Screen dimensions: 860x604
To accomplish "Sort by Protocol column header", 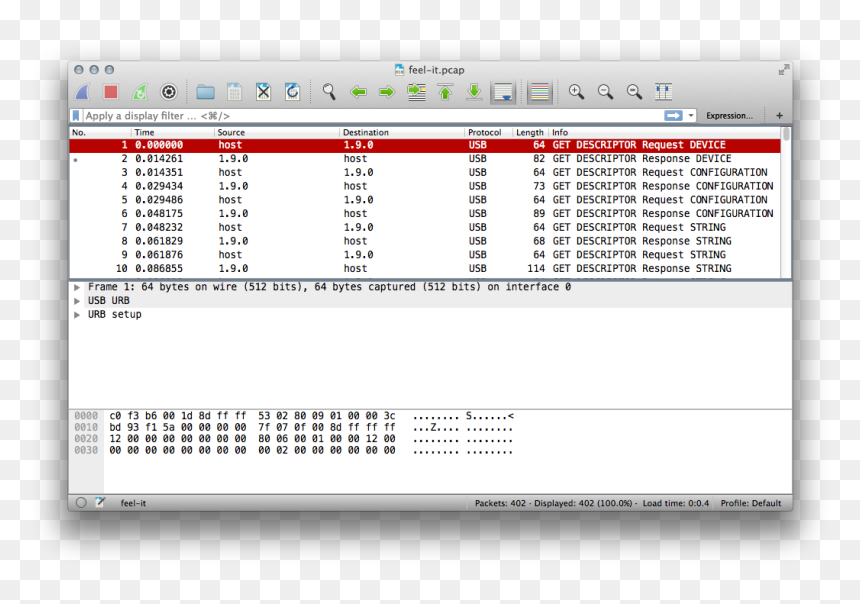I will [489, 132].
